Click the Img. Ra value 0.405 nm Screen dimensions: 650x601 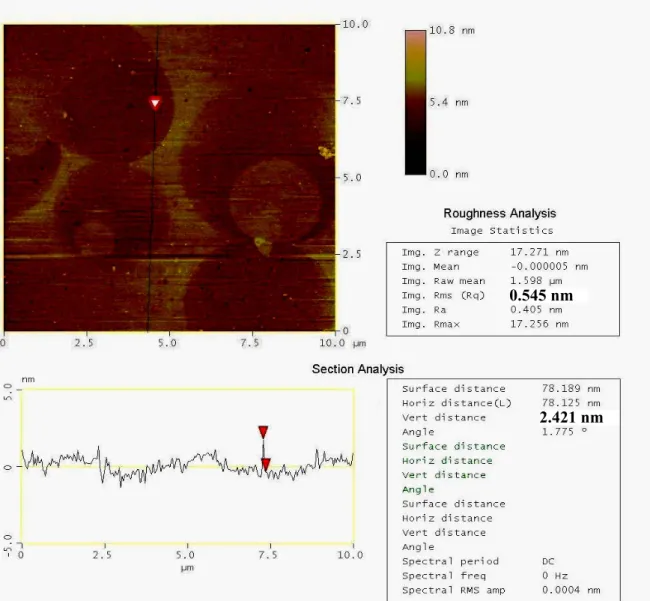pos(536,310)
